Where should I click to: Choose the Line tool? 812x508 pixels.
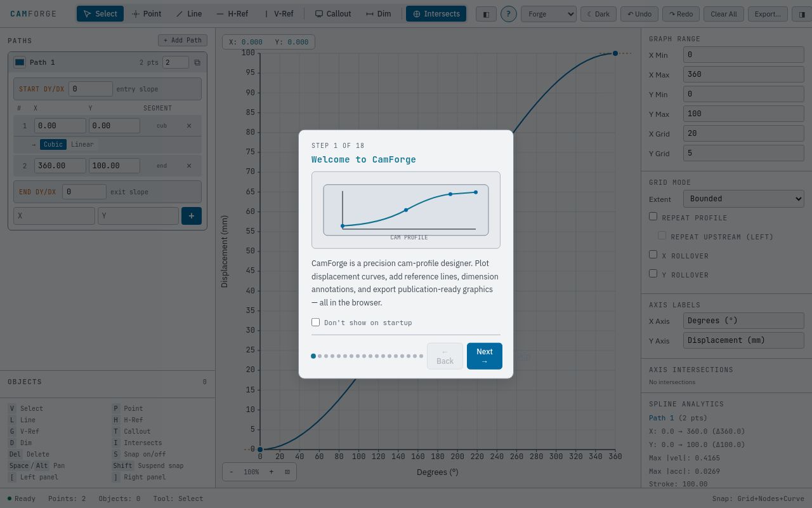(x=189, y=14)
